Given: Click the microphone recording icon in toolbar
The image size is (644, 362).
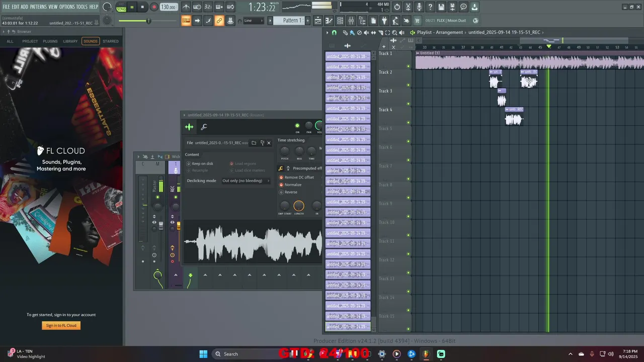Looking at the screenshot, I should tap(419, 7).
